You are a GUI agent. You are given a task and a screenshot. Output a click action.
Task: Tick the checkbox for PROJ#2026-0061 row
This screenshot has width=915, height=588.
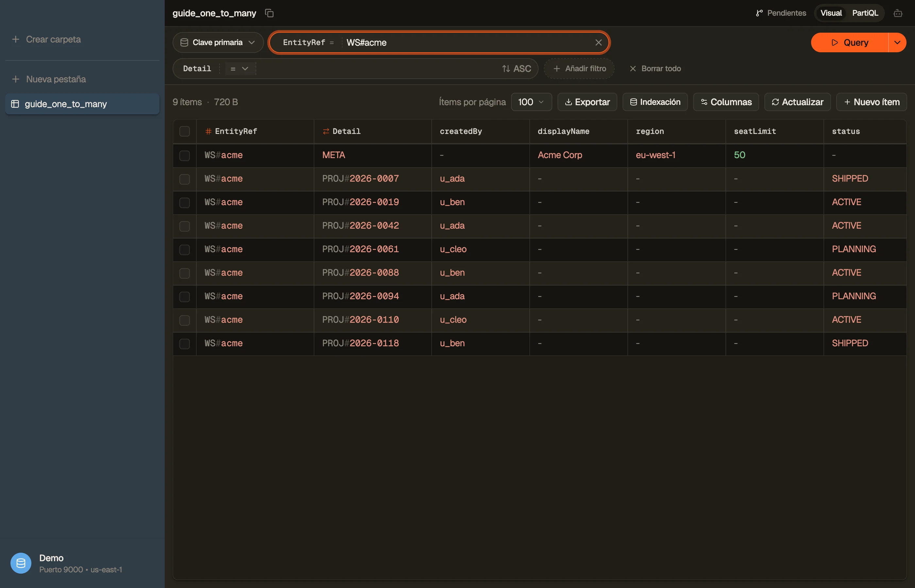pyautogui.click(x=184, y=250)
